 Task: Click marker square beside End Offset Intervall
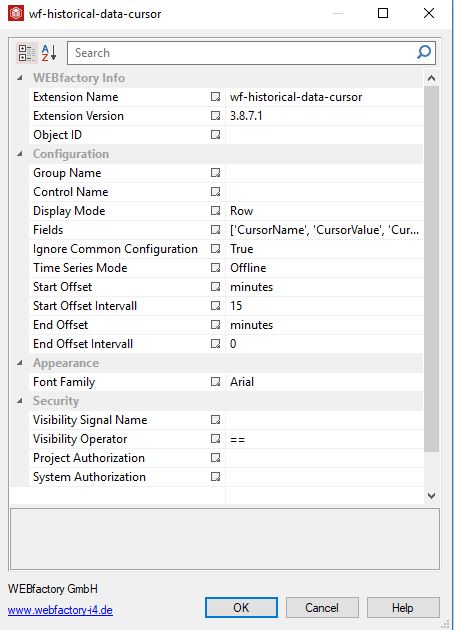point(215,344)
